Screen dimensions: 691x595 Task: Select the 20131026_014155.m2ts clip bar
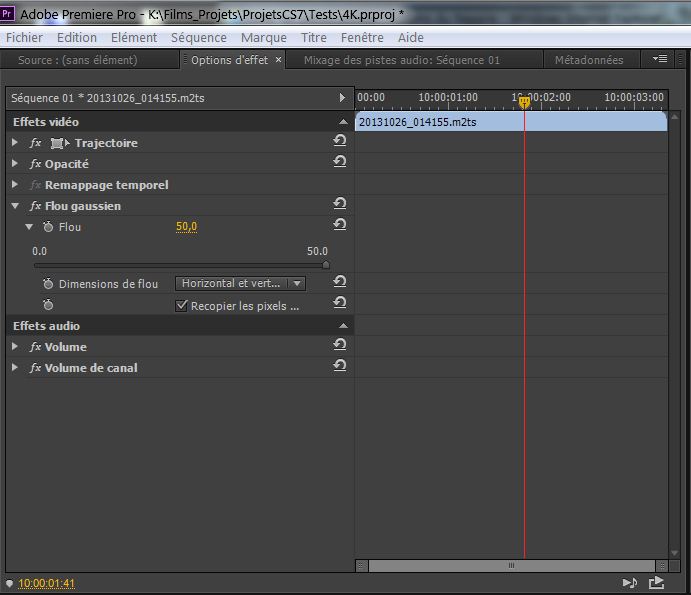tap(511, 122)
